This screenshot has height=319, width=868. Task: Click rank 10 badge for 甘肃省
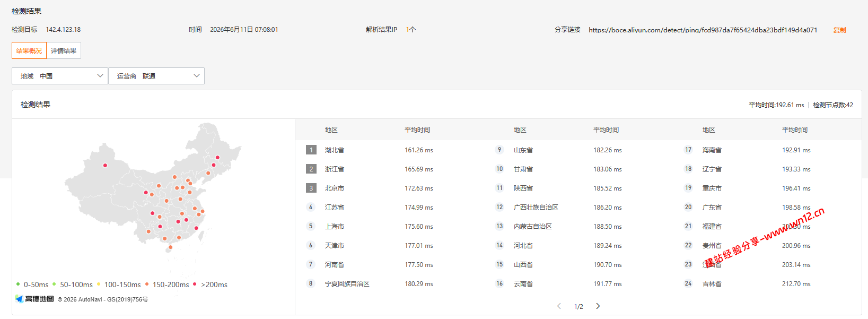(499, 169)
